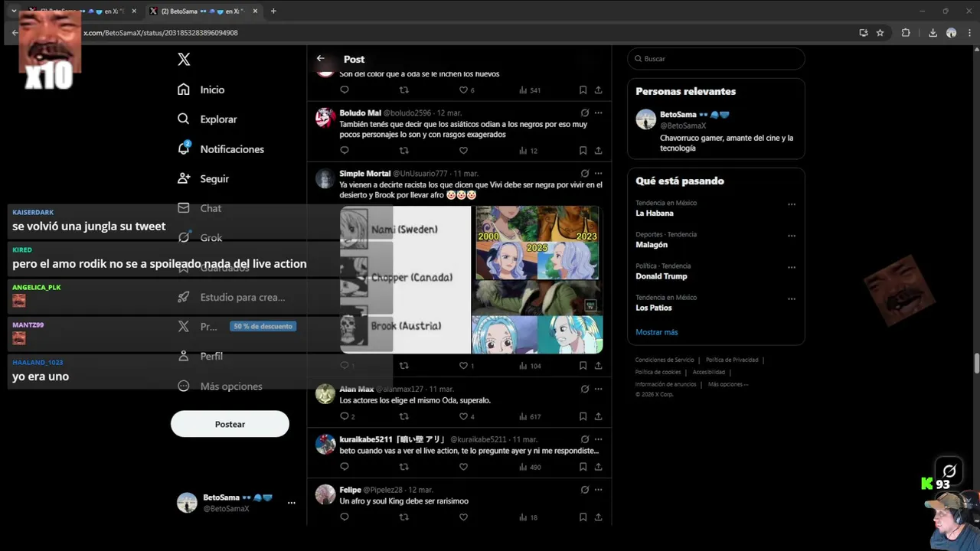Viewport: 980px width, 551px height.
Task: Click the Postear button
Action: coord(230,424)
